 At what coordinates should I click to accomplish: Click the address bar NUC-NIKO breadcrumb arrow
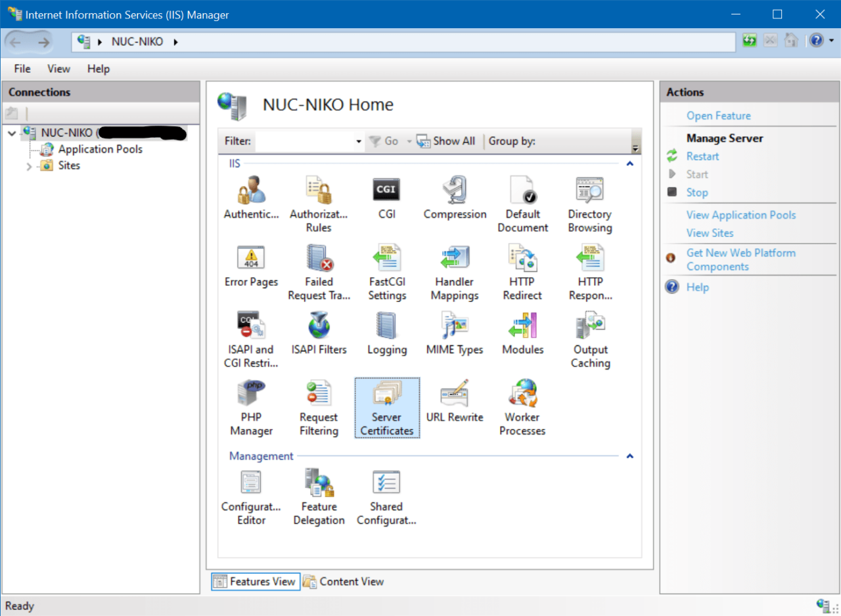tap(175, 42)
